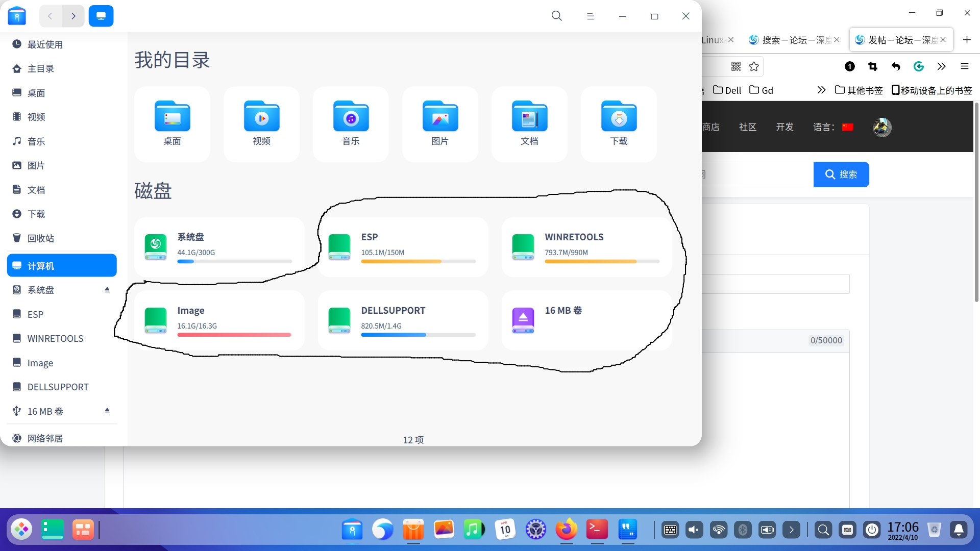
Task: Click the blue 搜索 button
Action: [x=841, y=174]
